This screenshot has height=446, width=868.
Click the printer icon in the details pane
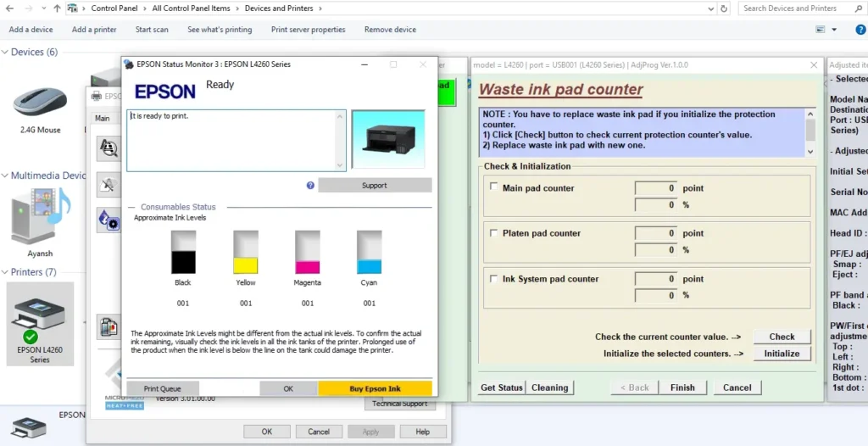[28, 428]
